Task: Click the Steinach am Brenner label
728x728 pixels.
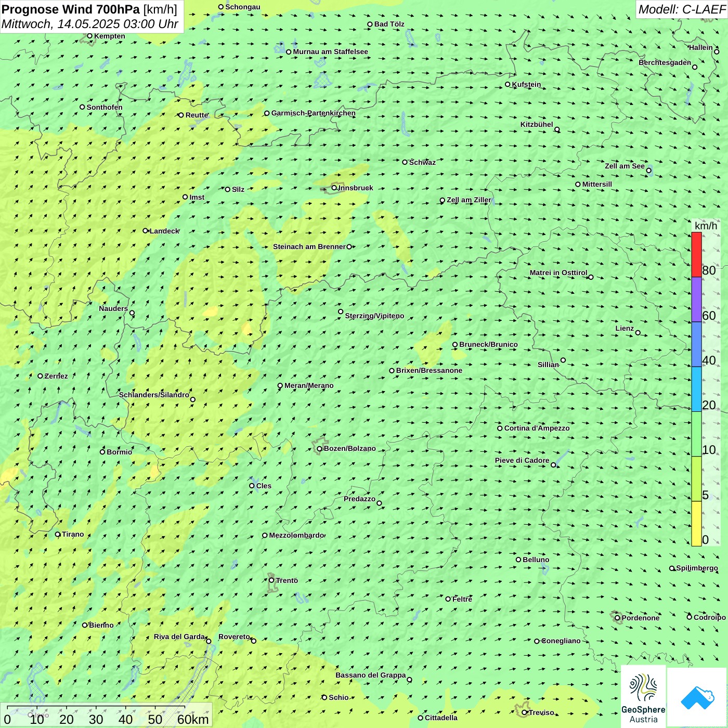Action: pyautogui.click(x=309, y=246)
